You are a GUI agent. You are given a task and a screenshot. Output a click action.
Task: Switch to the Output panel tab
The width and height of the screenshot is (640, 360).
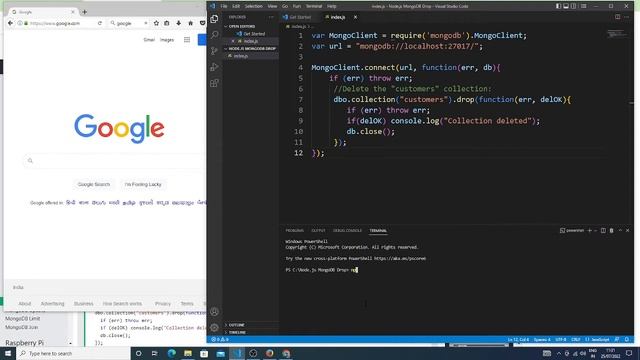tap(318, 231)
